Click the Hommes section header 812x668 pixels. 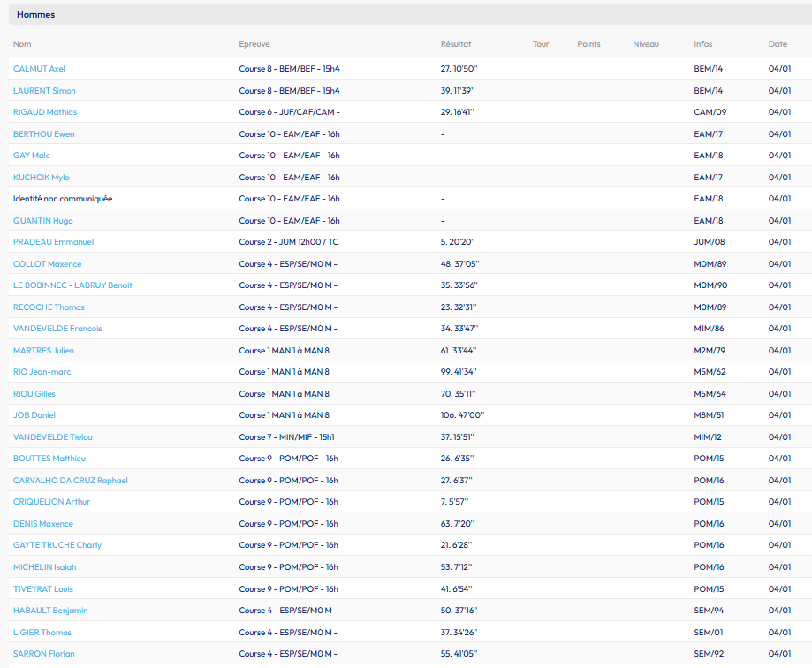click(x=35, y=15)
